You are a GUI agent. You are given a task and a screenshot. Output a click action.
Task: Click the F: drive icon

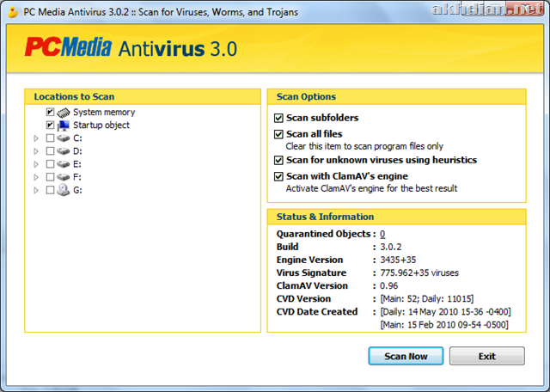point(64,176)
